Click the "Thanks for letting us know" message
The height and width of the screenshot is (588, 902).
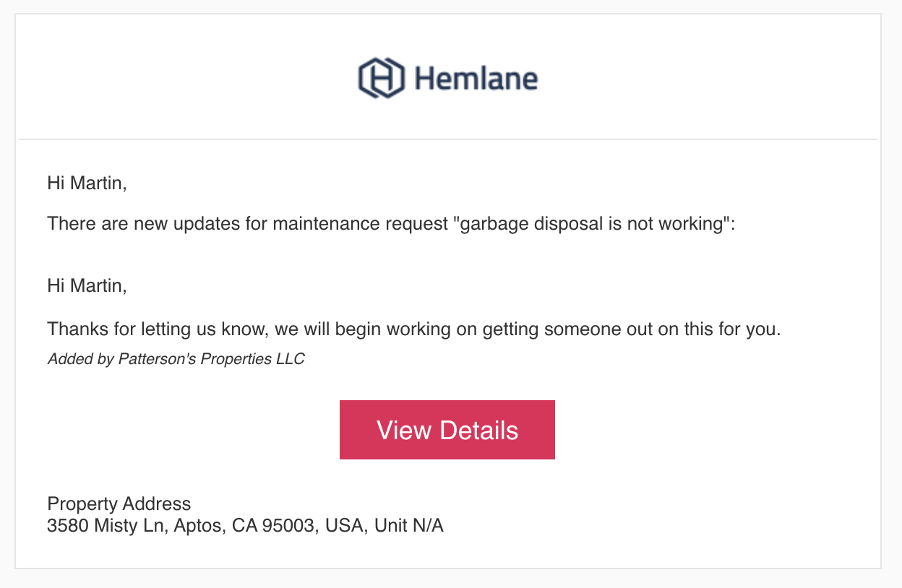tap(414, 330)
